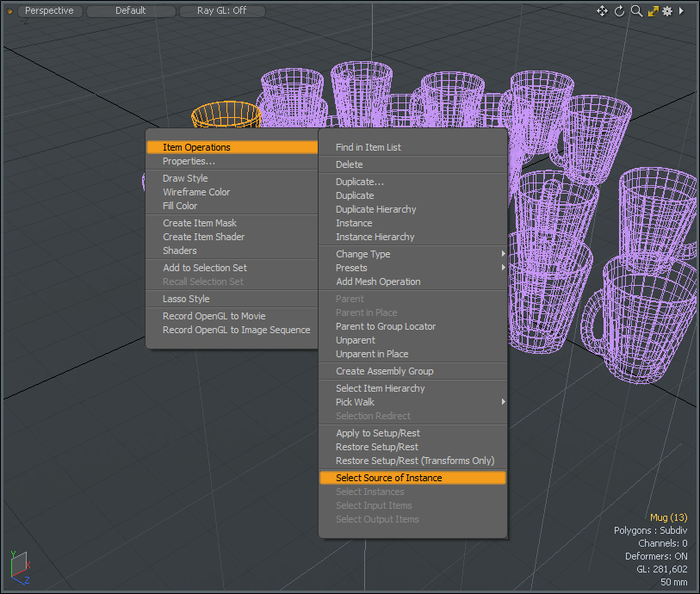Click the right-pointing arrow at viewport corner
Screen dimensions: 700x594
(x=682, y=11)
